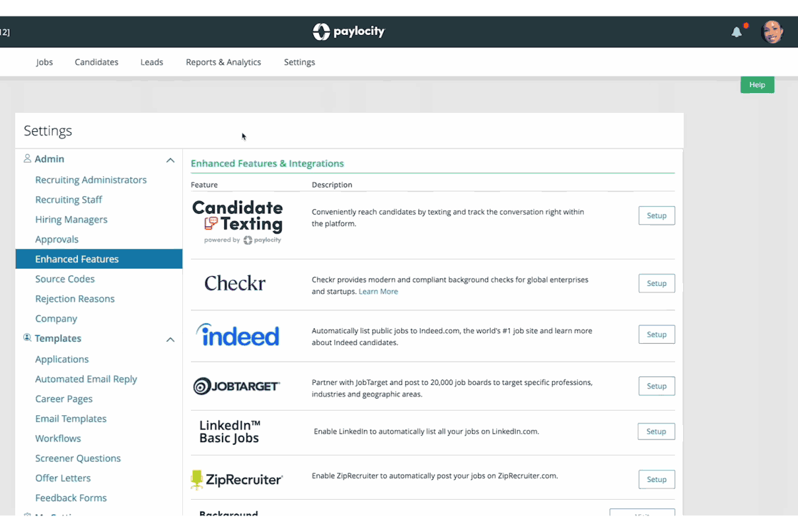
Task: Click Enhanced Features & Integrations heading
Action: click(268, 163)
